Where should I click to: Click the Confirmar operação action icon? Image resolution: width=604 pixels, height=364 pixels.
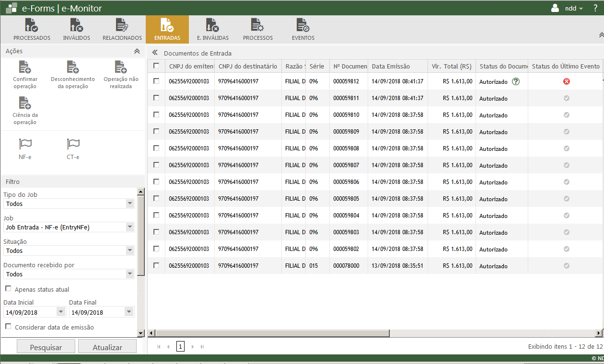(x=25, y=67)
